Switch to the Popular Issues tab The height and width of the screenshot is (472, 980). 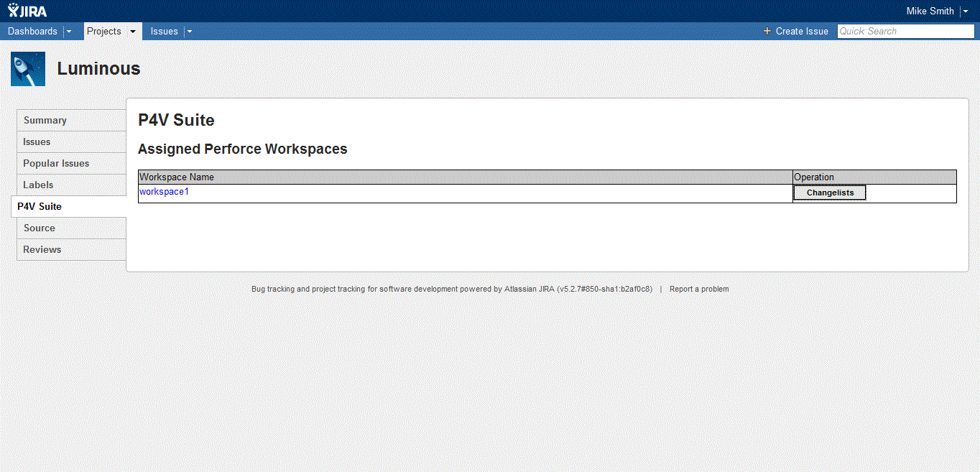click(x=71, y=163)
